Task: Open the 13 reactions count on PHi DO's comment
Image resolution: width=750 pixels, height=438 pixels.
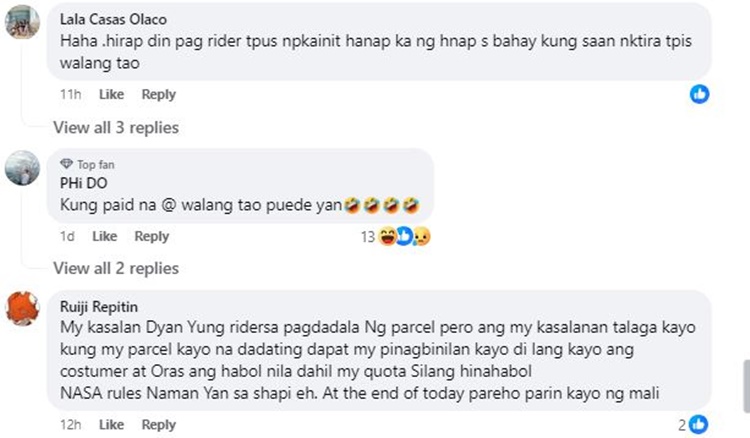Action: tap(368, 237)
